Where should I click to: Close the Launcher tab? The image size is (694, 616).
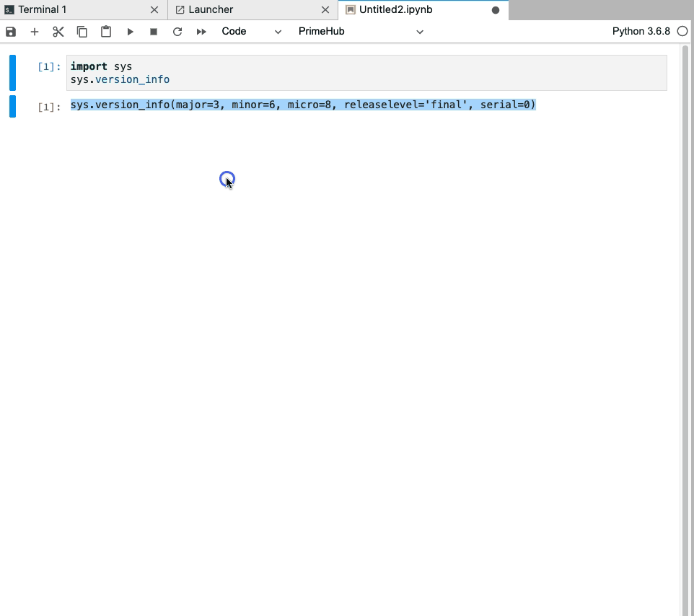pyautogui.click(x=325, y=9)
